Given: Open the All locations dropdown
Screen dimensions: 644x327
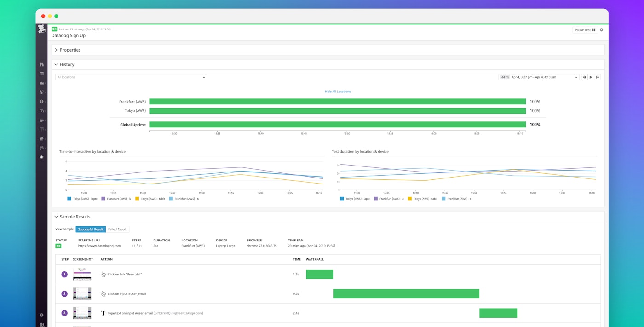Looking at the screenshot, I should (131, 77).
